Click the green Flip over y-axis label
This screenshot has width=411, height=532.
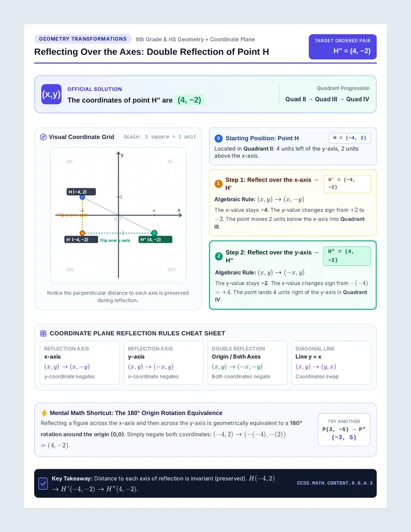[x=115, y=240]
